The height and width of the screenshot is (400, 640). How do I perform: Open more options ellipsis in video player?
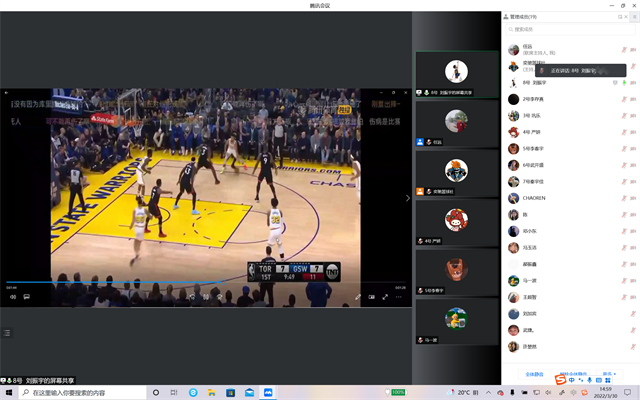click(x=399, y=297)
